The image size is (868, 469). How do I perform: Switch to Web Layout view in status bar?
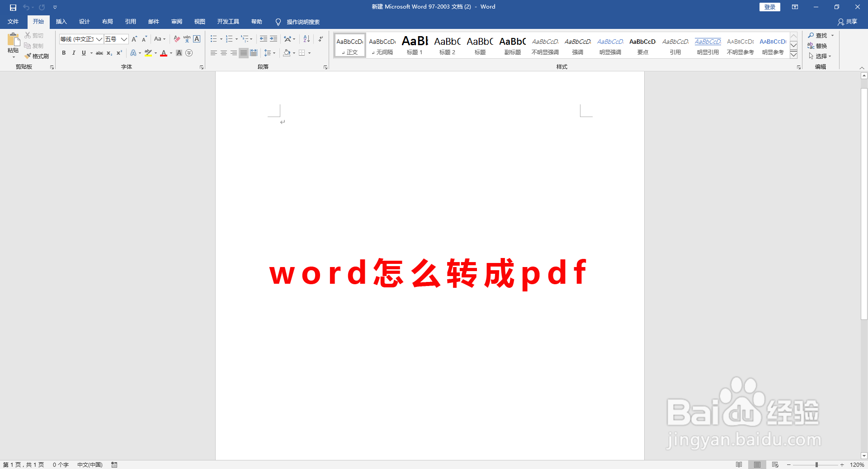tap(775, 464)
